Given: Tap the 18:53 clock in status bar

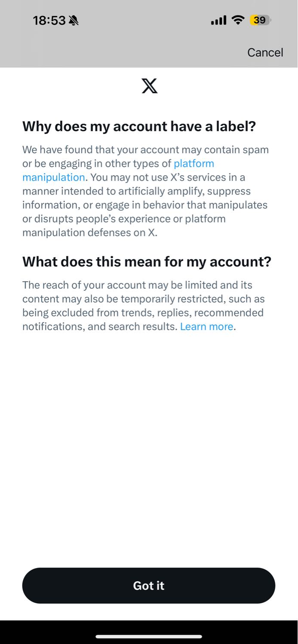Looking at the screenshot, I should (49, 20).
